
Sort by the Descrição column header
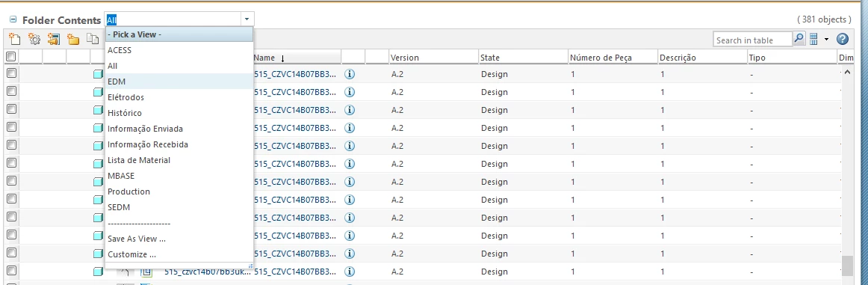[x=702, y=58]
